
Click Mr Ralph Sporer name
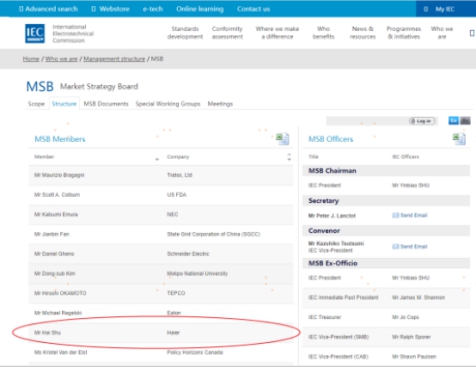click(411, 337)
